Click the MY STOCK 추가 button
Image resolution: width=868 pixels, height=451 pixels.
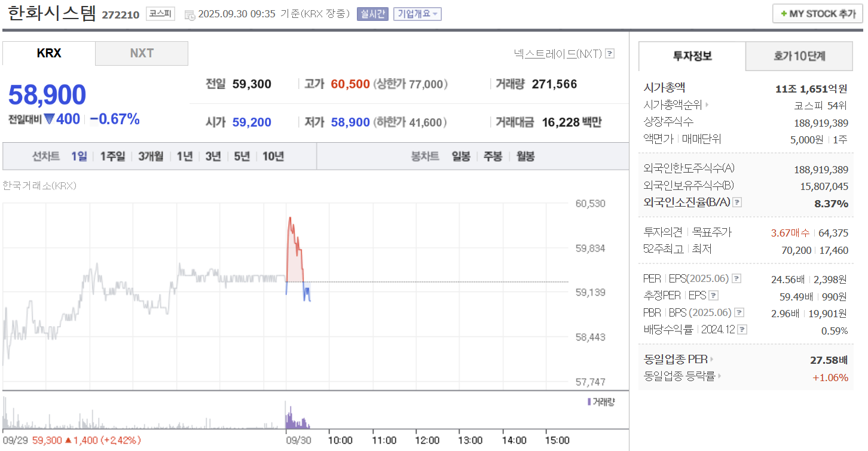[817, 13]
